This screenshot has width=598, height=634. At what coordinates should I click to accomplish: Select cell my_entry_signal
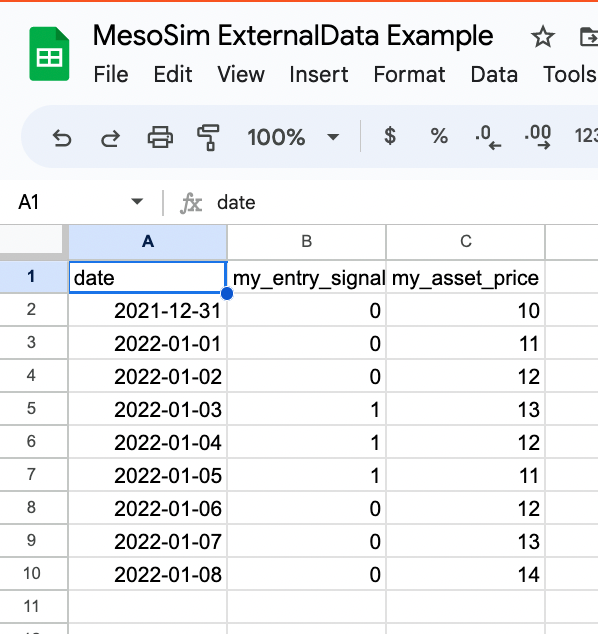(x=307, y=277)
